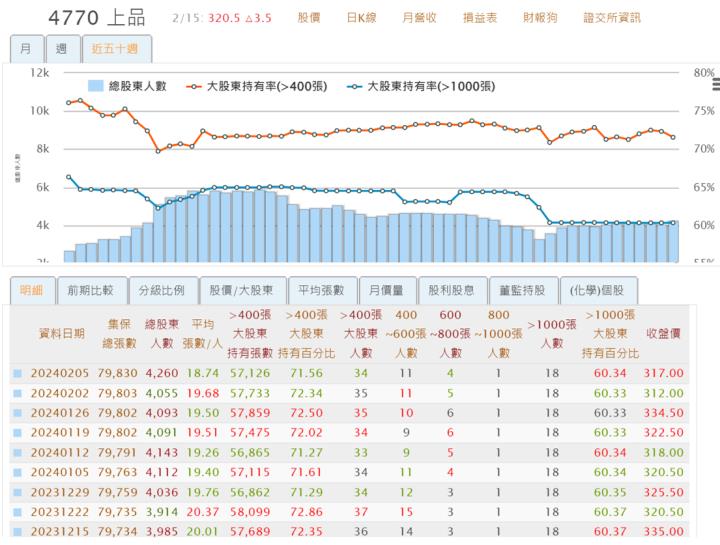
Task: Click the date 20240105 cell
Action: click(x=60, y=472)
